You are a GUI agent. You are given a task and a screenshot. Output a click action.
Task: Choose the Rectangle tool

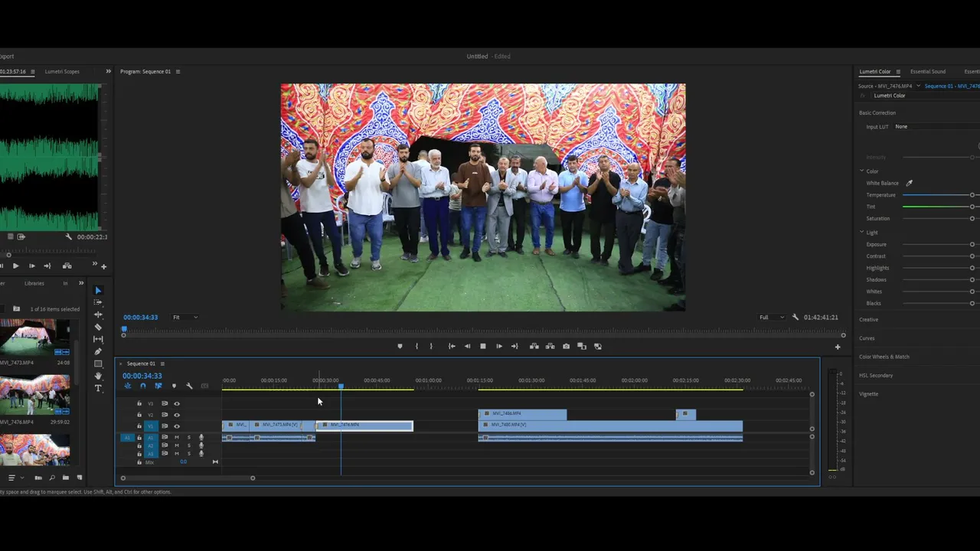[x=98, y=364]
